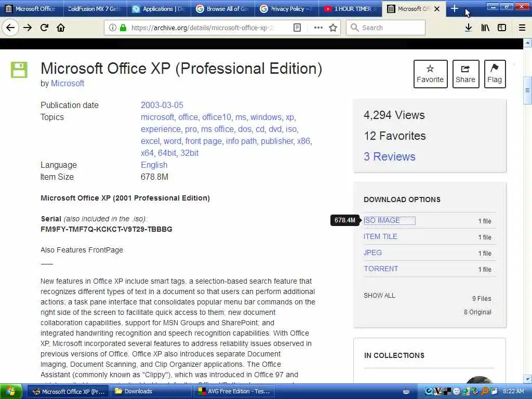The height and width of the screenshot is (399, 532).
Task: Download the JPEG file
Action: click(x=373, y=253)
